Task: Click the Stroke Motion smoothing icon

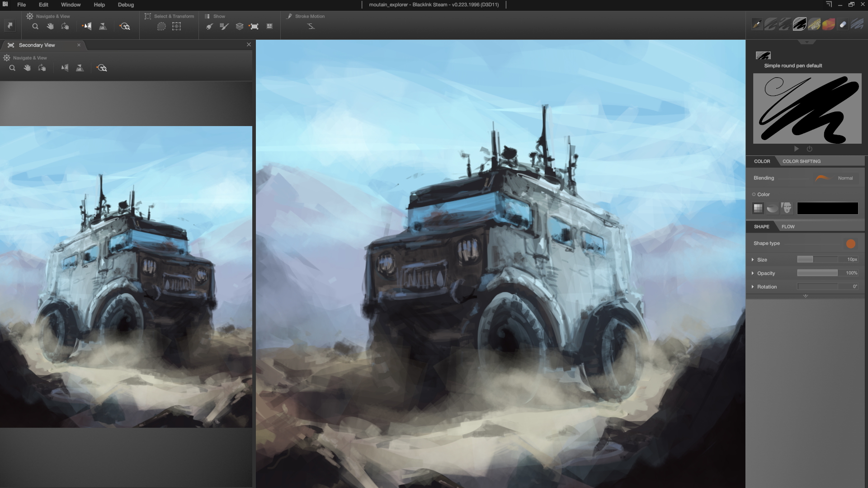Action: click(311, 26)
